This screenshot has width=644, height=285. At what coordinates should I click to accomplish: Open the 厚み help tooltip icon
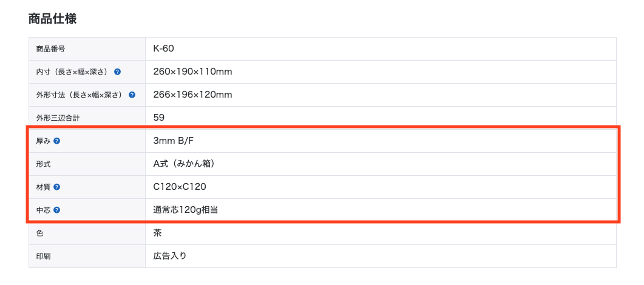point(57,141)
